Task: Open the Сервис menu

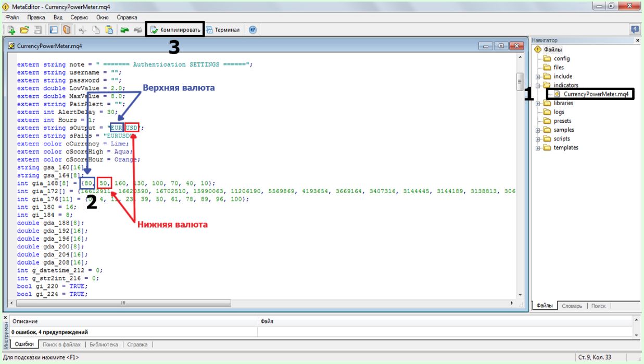Action: [x=79, y=17]
